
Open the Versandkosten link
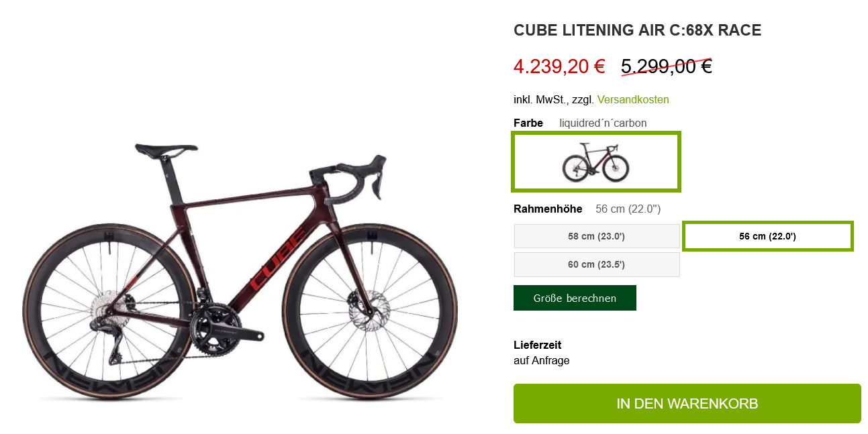tap(633, 99)
